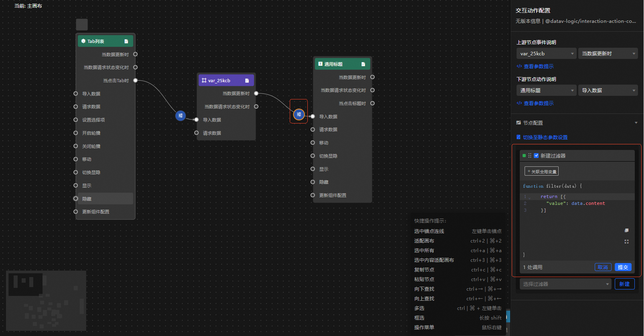This screenshot has height=336, width=644.
Task: Click the drag handle dots of 新建过滤器
Action: coord(530,156)
